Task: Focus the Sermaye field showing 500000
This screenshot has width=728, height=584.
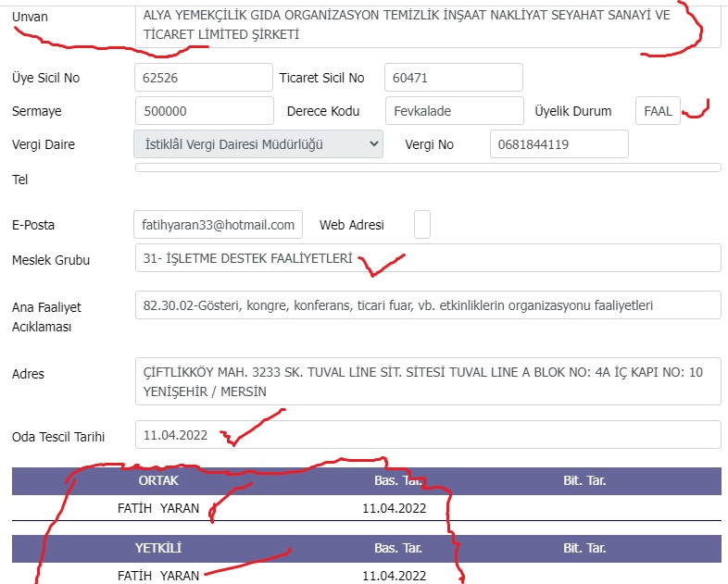Action: (x=205, y=111)
